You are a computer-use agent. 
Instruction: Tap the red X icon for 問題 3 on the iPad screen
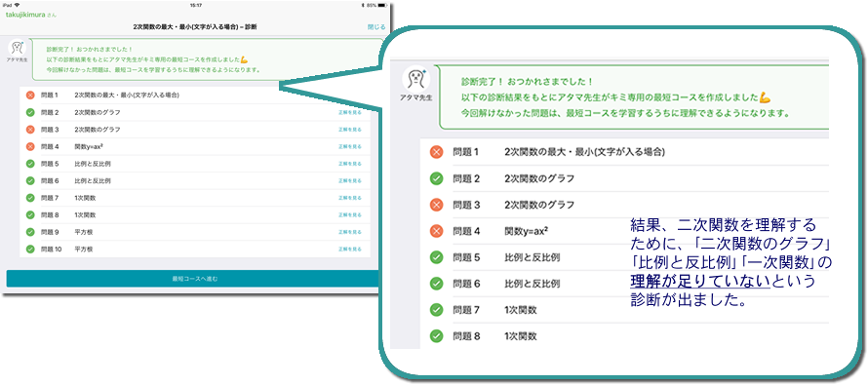tap(30, 130)
